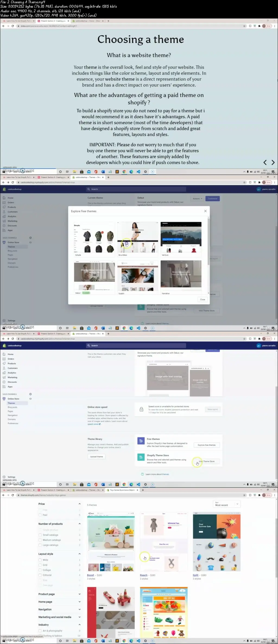The height and width of the screenshot is (644, 278).
Task: Click the info icon beside Learn more about themes
Action: [143, 474]
